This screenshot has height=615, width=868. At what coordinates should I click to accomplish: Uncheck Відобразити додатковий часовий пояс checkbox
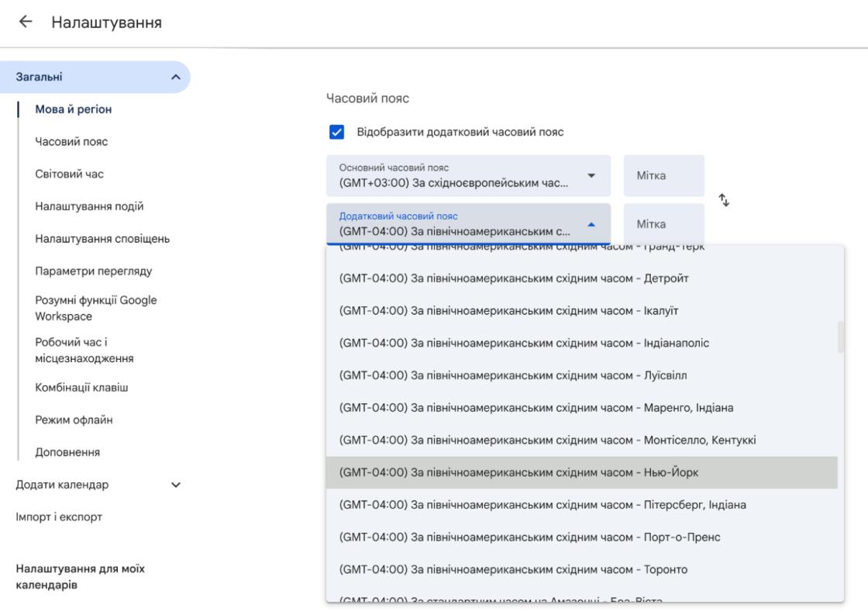(x=336, y=132)
